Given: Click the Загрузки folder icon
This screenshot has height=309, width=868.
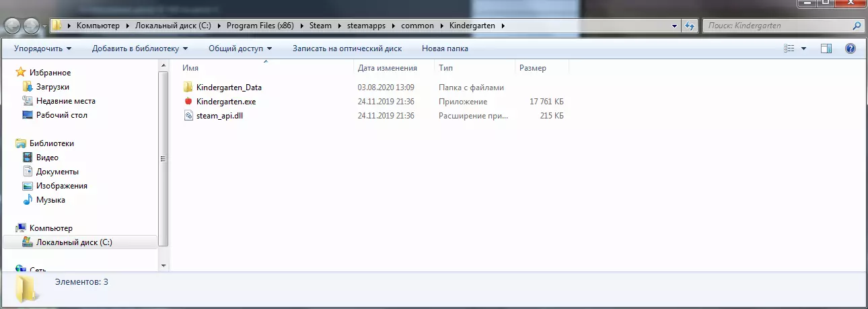Looking at the screenshot, I should [x=28, y=87].
